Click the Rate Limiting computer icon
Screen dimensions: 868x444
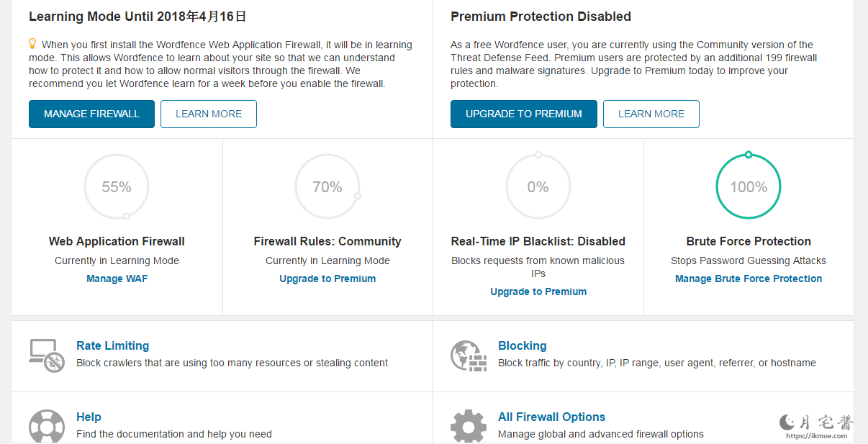pos(47,355)
